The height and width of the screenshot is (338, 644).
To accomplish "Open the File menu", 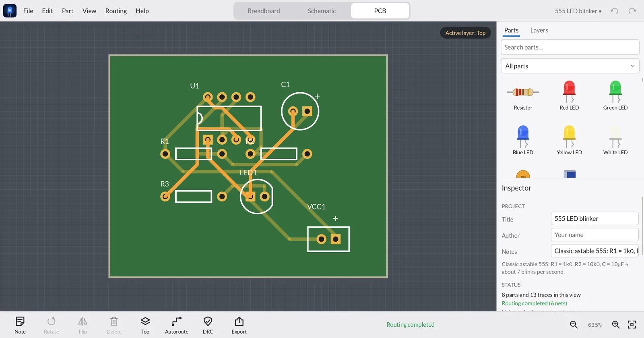I will coord(28,11).
